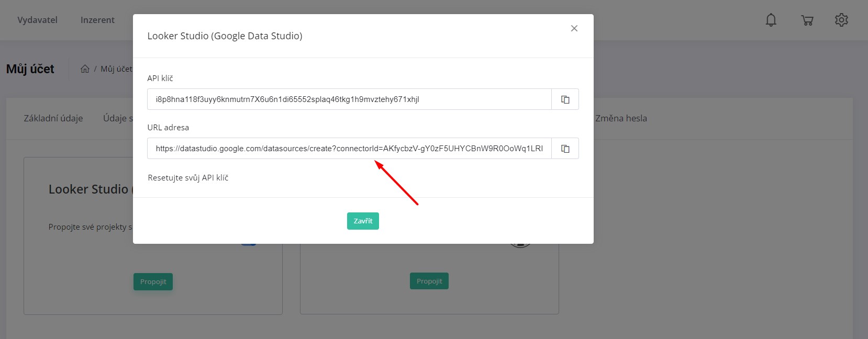The image size is (868, 339).
Task: Open the Inzerent menu
Action: (97, 20)
